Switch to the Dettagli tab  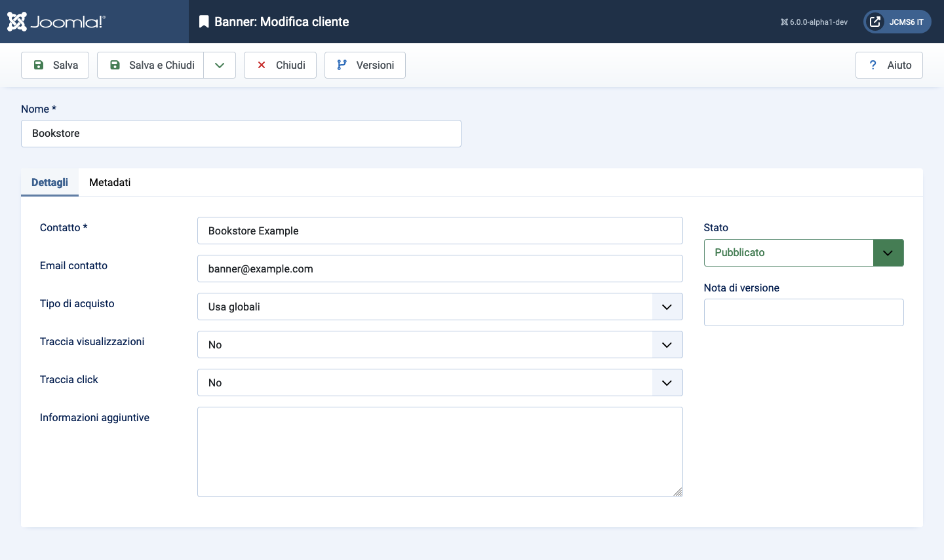coord(50,182)
